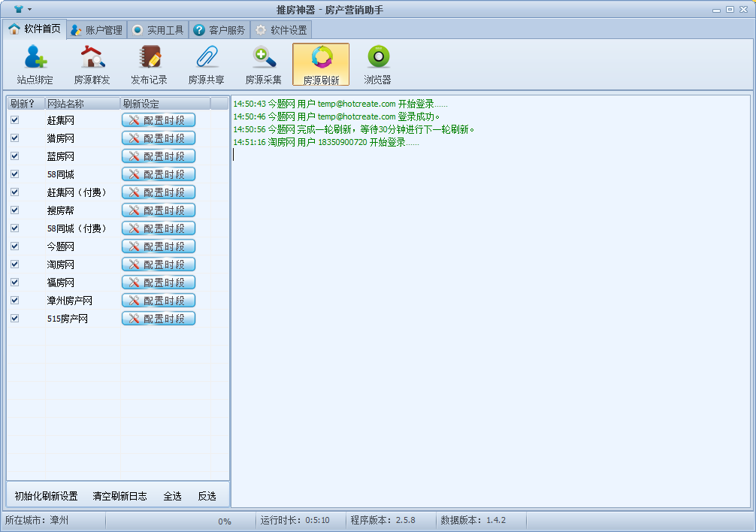Click log line 14:50:43 今题网 开始登录
The height and width of the screenshot is (532, 756).
(340, 104)
